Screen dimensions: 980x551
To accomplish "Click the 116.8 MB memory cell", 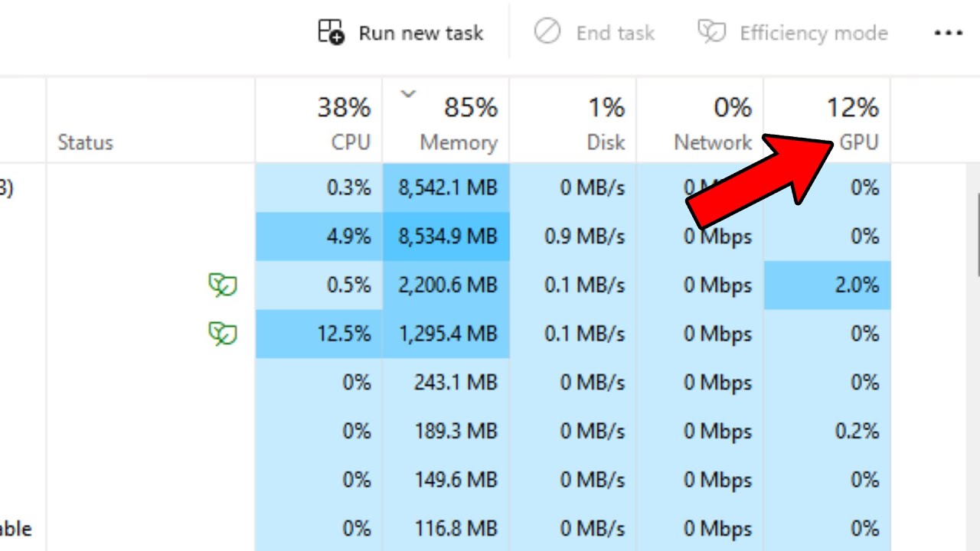I will pos(446,528).
